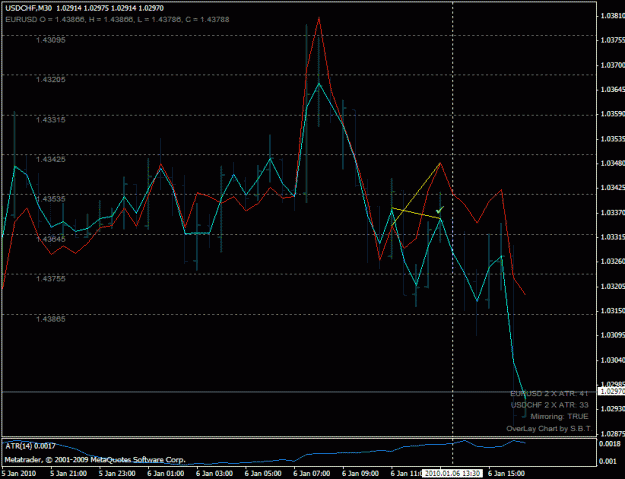625x479 pixels.
Task: Click the 6 Jan 01:00 time axis label
Action: [x=166, y=473]
